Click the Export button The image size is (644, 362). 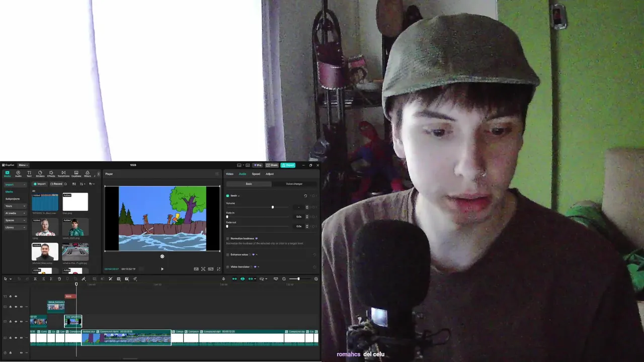pos(288,165)
